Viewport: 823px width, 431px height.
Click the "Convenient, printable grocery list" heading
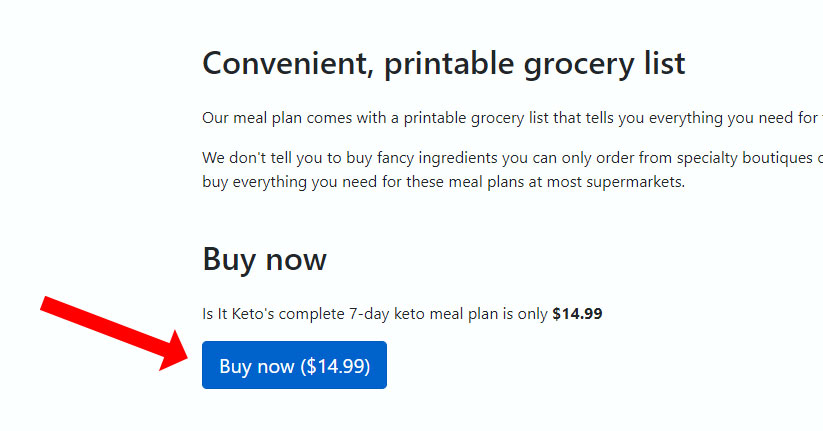tap(443, 63)
